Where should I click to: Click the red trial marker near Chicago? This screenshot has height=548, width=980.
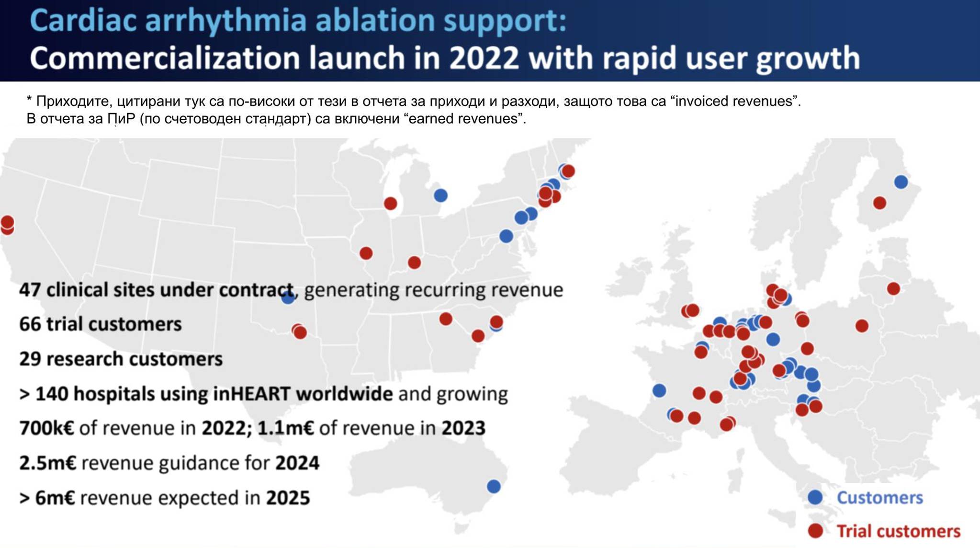(391, 204)
